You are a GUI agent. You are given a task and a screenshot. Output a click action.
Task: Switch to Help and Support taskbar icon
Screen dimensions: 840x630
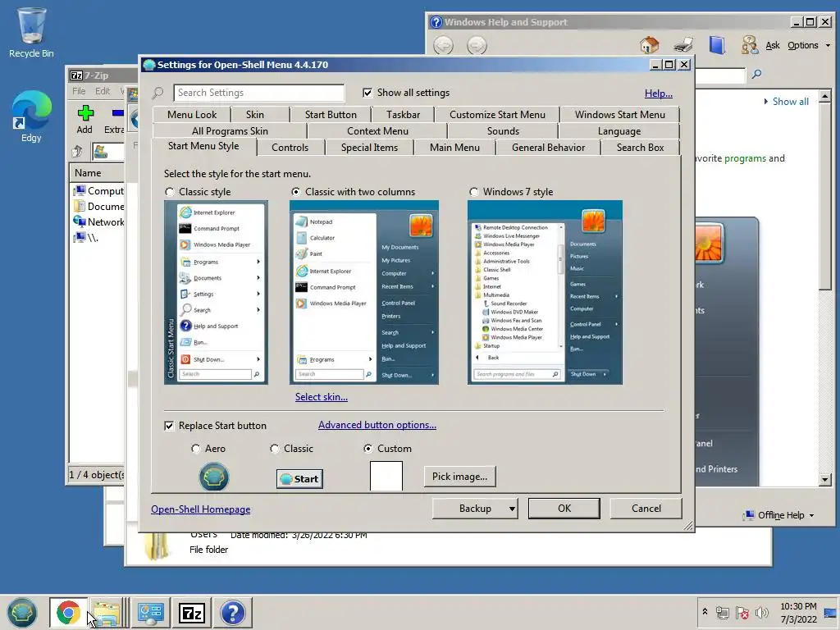232,612
